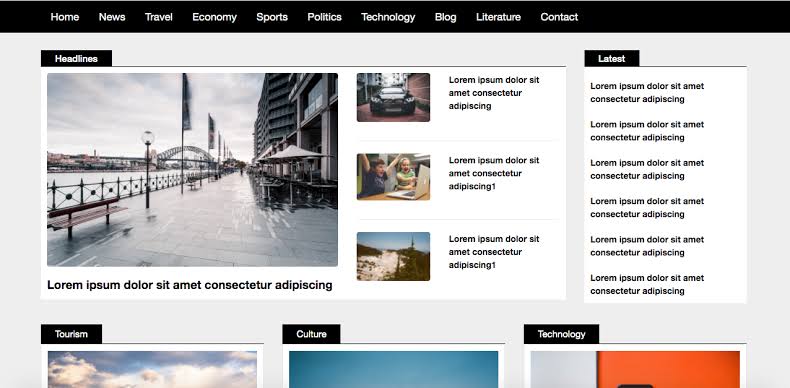Open the black car thumbnail
790x388 pixels.
point(393,97)
